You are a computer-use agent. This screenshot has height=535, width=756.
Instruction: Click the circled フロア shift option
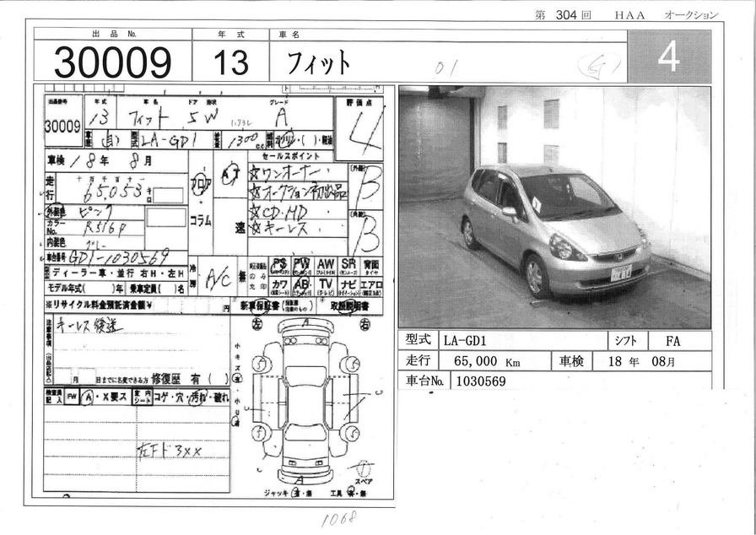tap(199, 186)
